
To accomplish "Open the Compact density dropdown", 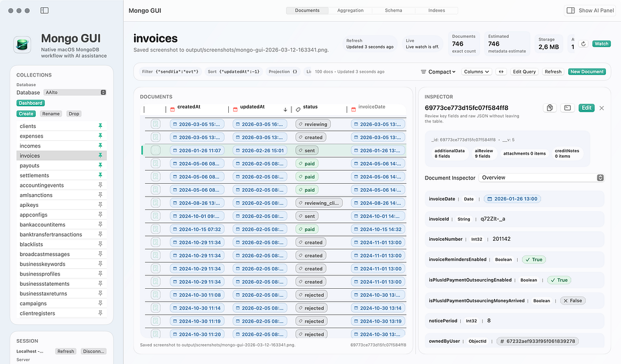I will click(x=438, y=72).
